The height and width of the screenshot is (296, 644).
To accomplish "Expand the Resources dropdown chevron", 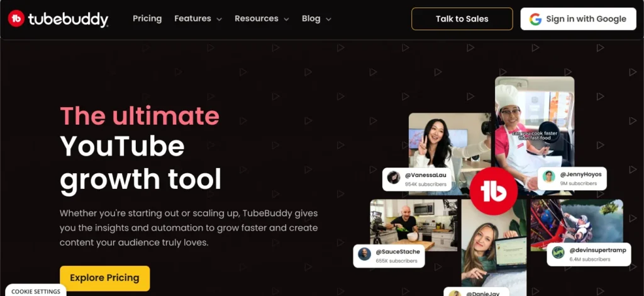I will click(286, 20).
